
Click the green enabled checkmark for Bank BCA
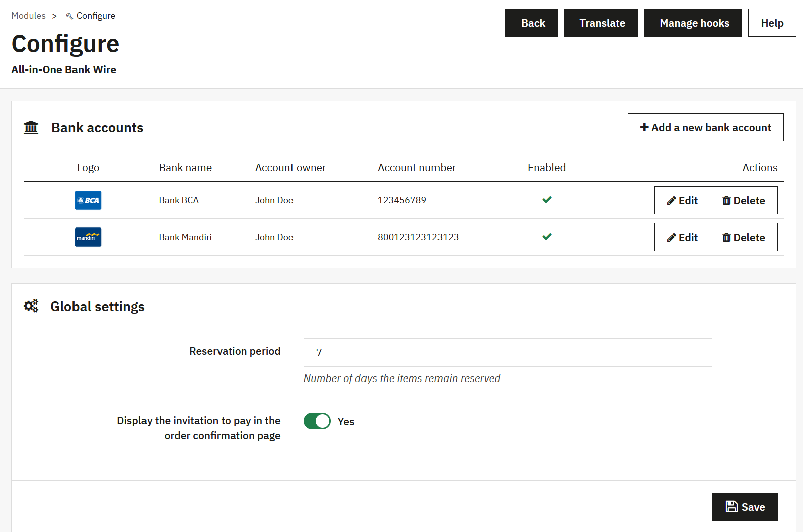tap(547, 200)
